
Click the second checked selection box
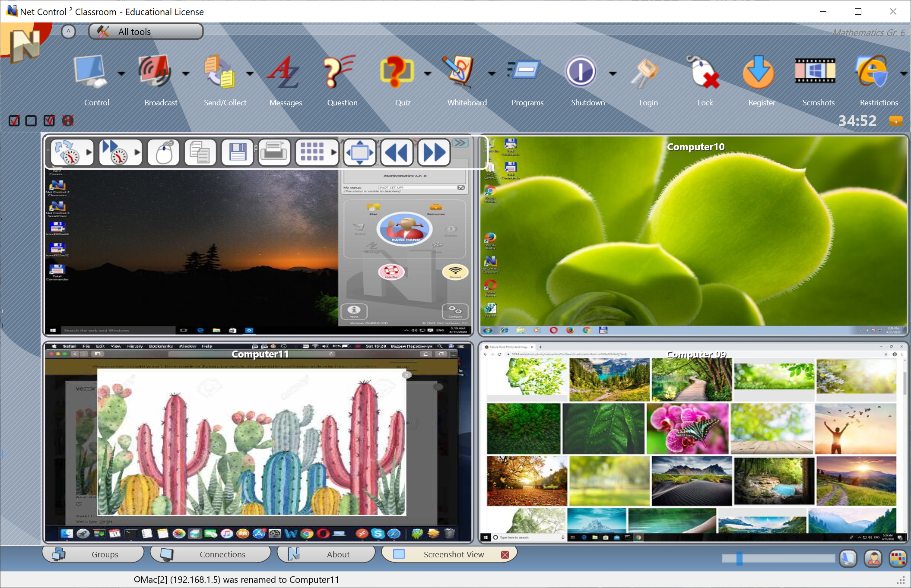tap(49, 120)
